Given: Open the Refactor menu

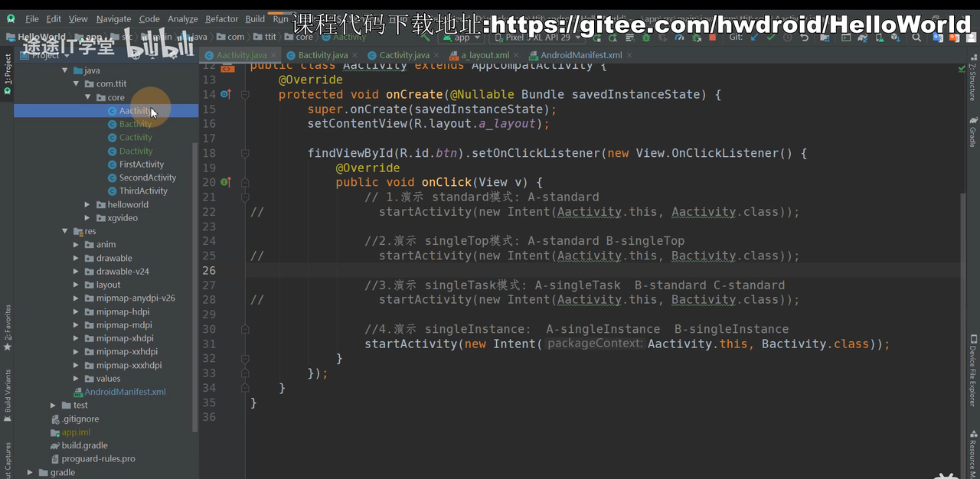Looking at the screenshot, I should point(221,19).
